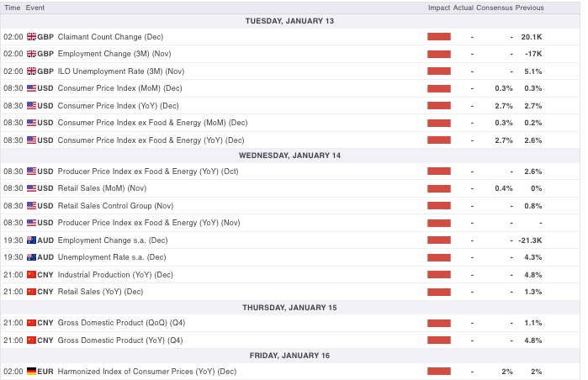Screen dimensions: 588x380
Task: Click the US flag beside Retail Sales Control Group
Action: coord(31,206)
